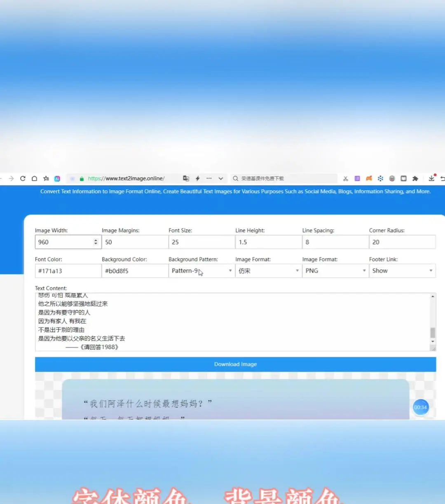445x504 pixels.
Task: Click the purple extension icon in the toolbar
Action: pos(357,178)
